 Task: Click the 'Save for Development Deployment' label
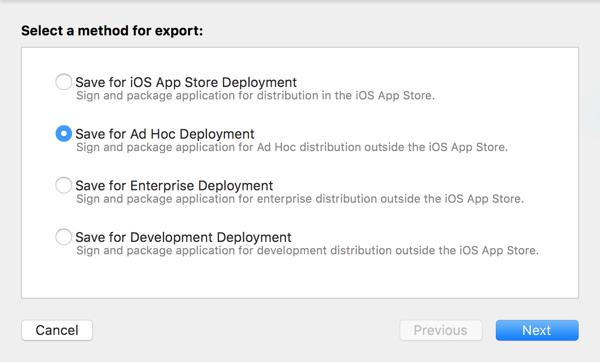pos(183,237)
